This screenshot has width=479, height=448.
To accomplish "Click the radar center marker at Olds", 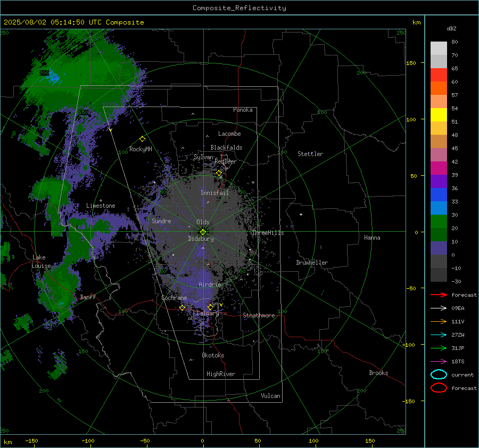I will pyautogui.click(x=203, y=232).
